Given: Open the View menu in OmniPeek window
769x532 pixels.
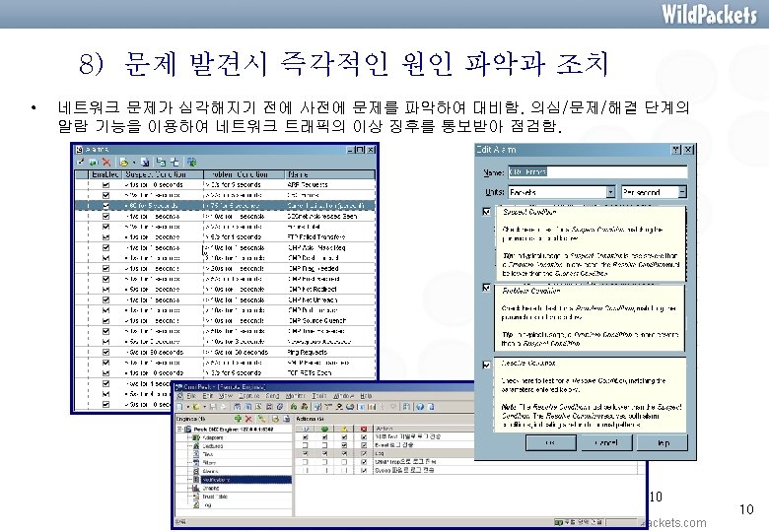Looking at the screenshot, I should pos(226,396).
